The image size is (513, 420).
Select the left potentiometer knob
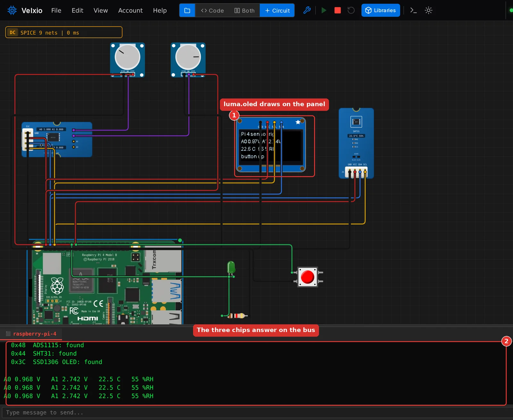point(128,57)
